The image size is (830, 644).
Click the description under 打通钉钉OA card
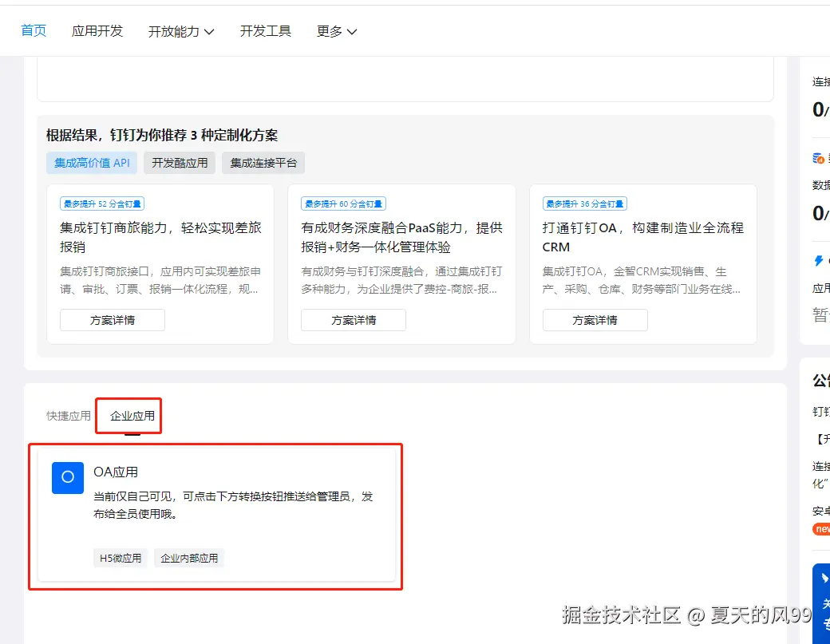(642, 280)
